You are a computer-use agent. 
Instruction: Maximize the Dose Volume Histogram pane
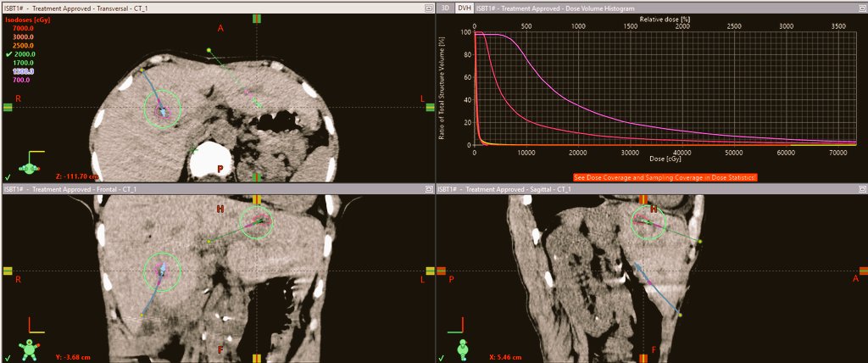pyautogui.click(x=860, y=8)
